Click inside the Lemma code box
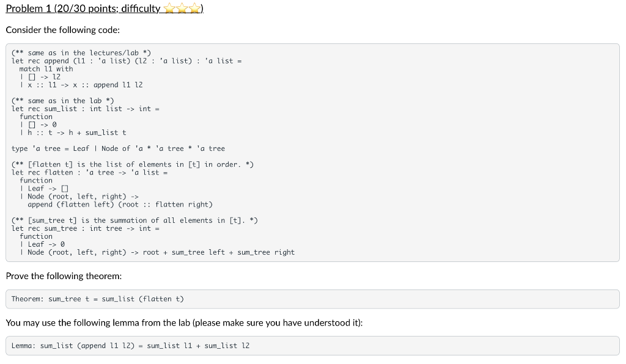 click(312, 346)
